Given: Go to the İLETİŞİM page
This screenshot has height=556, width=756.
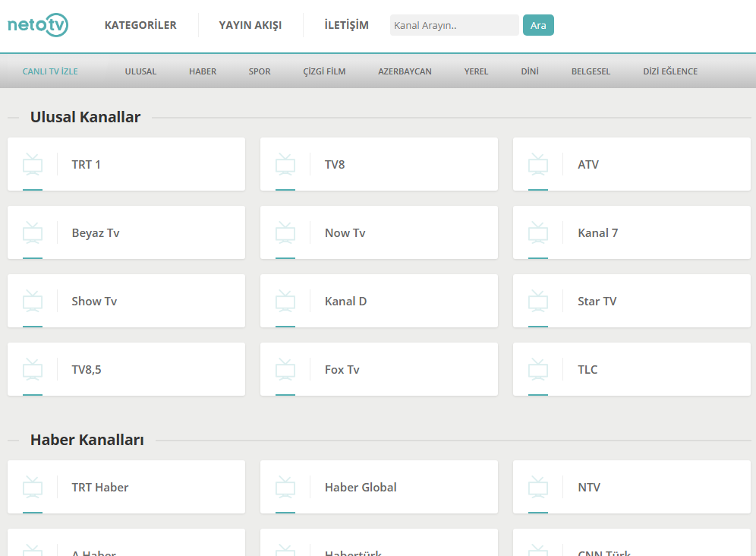Looking at the screenshot, I should (x=346, y=25).
